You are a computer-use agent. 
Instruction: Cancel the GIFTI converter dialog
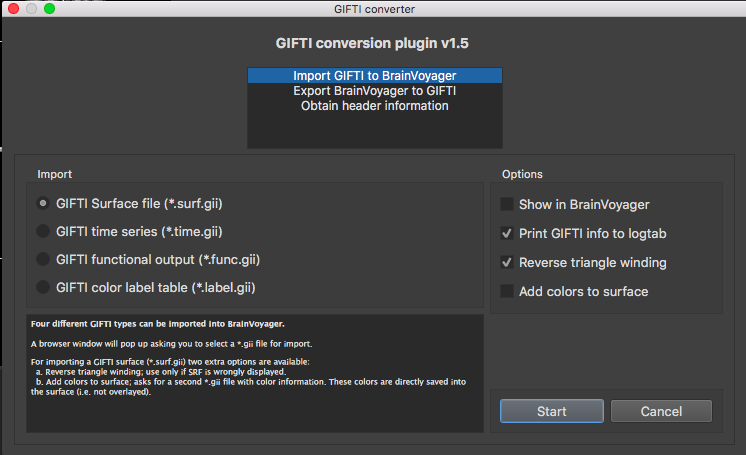point(661,411)
